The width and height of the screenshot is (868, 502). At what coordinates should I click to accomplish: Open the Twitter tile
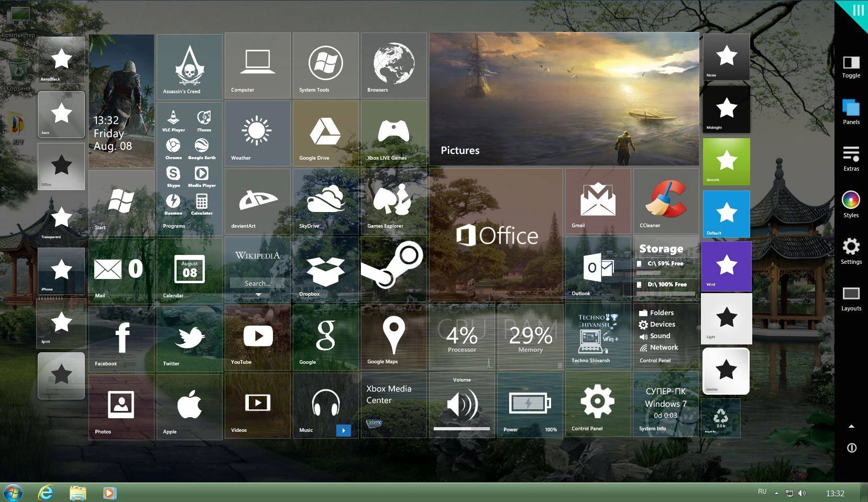tap(190, 339)
